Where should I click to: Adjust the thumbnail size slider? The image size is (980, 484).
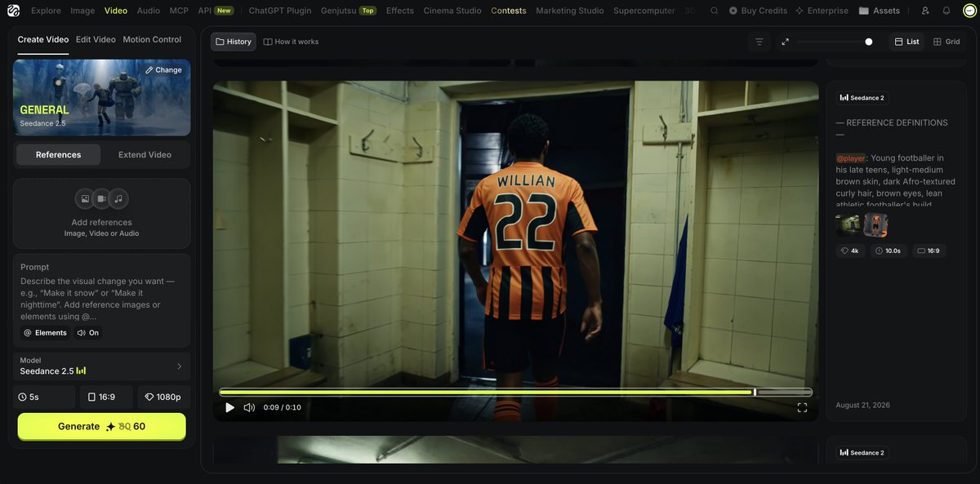pos(835,42)
